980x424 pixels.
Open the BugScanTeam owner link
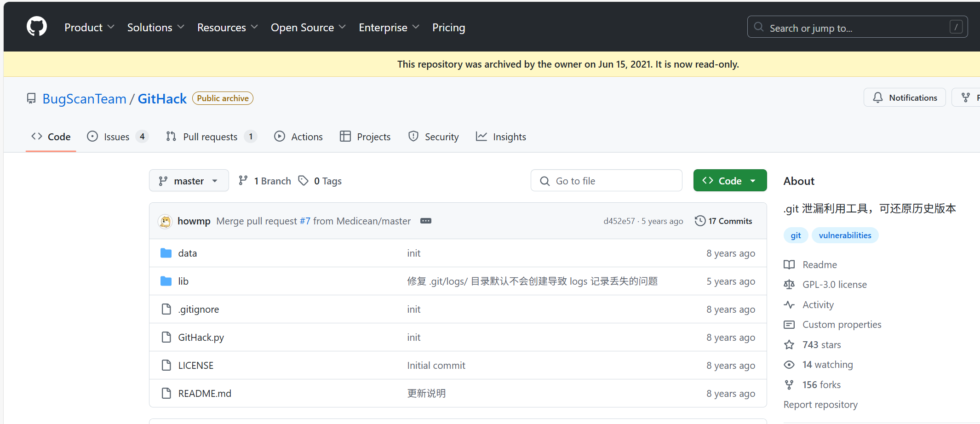click(x=84, y=99)
